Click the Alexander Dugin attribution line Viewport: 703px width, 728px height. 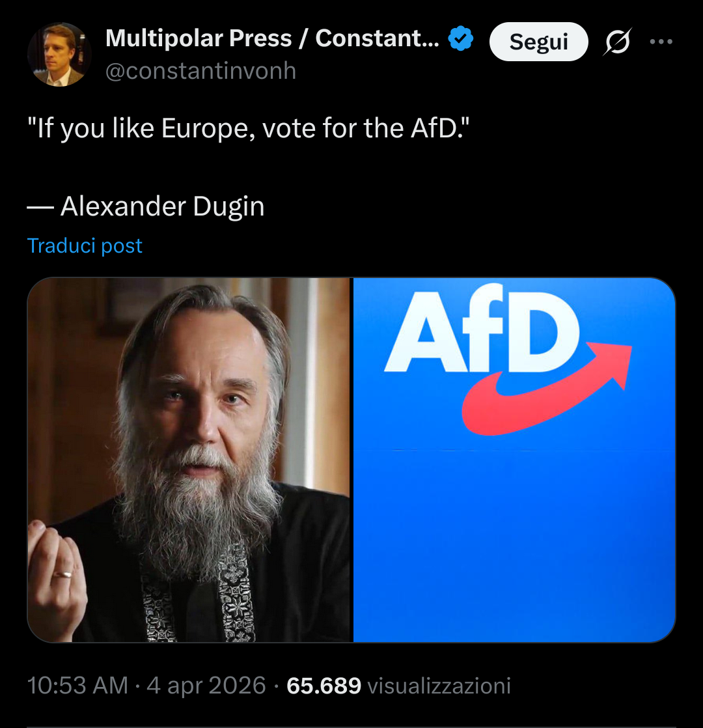click(x=146, y=206)
